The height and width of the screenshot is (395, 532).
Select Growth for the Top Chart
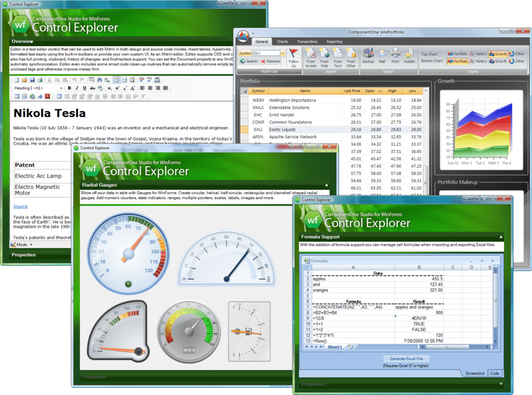pos(498,54)
